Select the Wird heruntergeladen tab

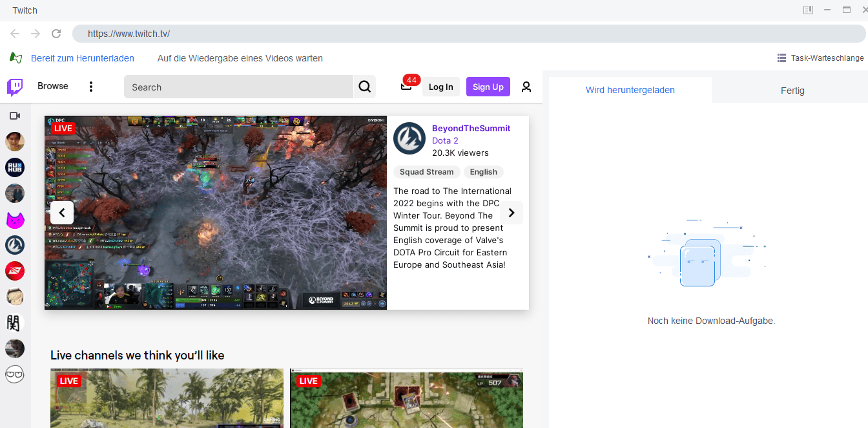(630, 90)
